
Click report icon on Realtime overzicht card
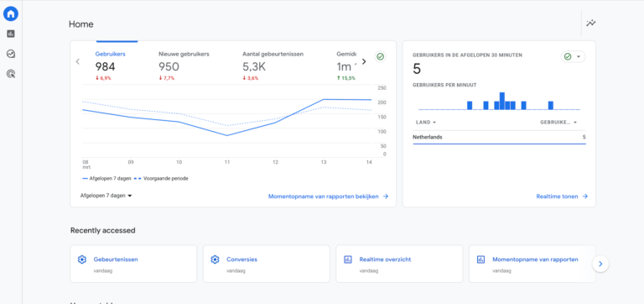[348, 259]
